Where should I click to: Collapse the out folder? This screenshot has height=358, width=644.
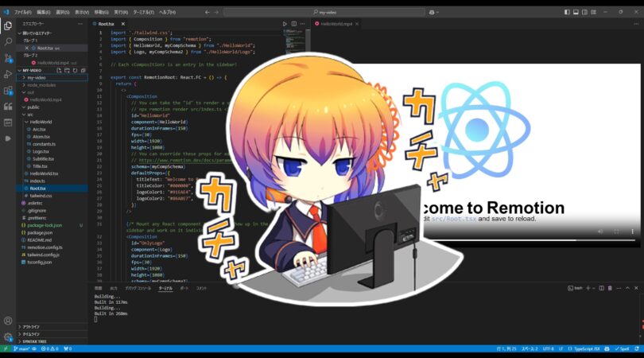[x=52, y=92]
